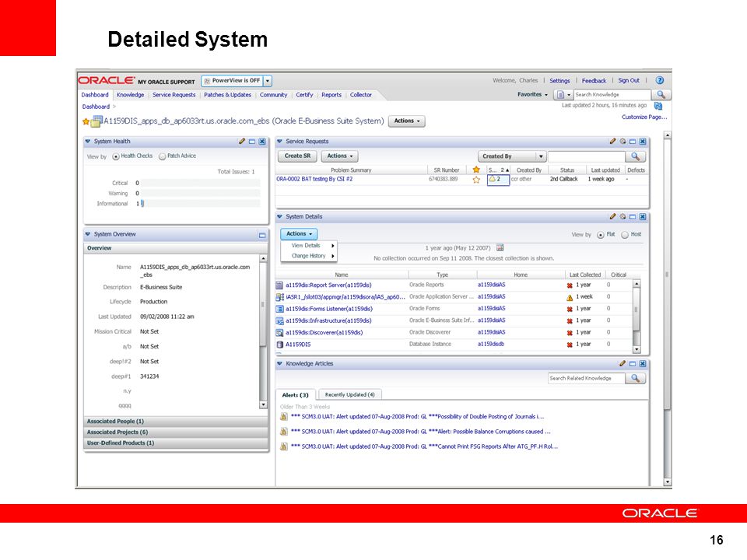
Task: Click the favorite star next to system name
Action: [x=86, y=121]
